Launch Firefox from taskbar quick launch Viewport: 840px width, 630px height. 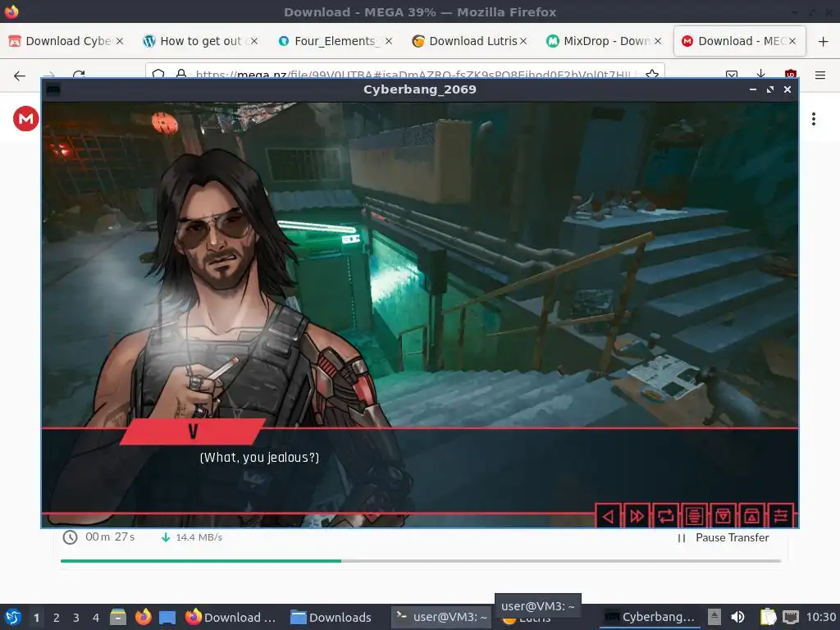pyautogui.click(x=143, y=617)
